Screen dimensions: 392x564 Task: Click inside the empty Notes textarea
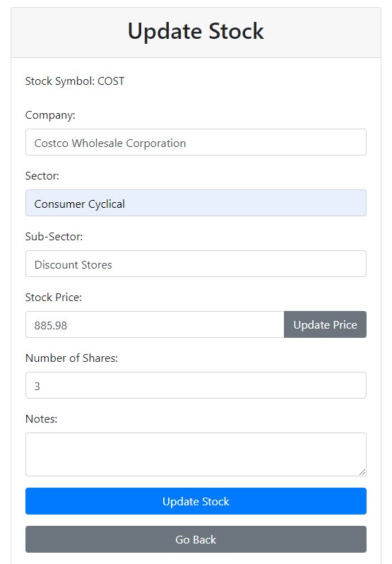(x=196, y=454)
